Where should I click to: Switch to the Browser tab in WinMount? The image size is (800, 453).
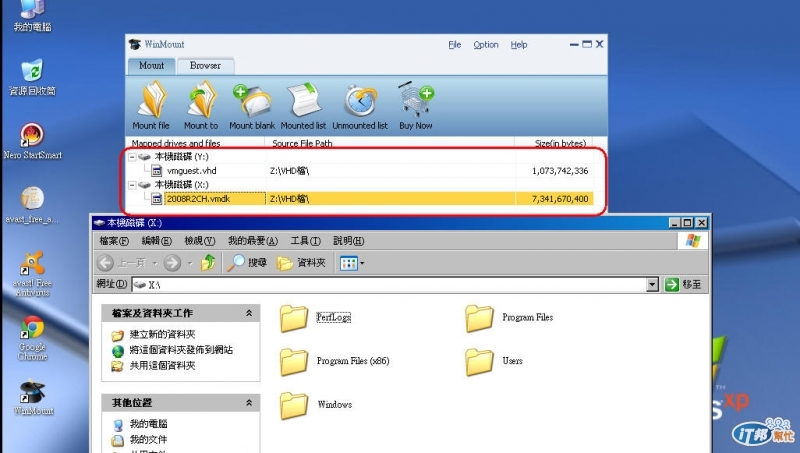205,66
